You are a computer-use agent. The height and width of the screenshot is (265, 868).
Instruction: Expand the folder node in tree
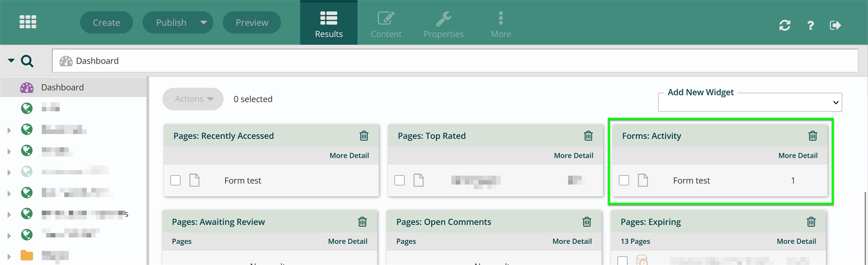(9, 256)
